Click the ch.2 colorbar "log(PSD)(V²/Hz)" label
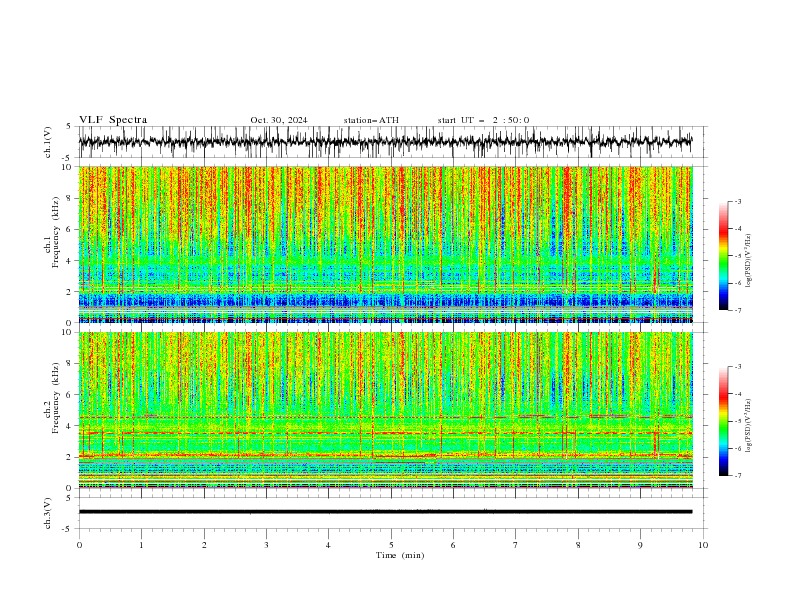This screenshot has width=792, height=612. [748, 426]
